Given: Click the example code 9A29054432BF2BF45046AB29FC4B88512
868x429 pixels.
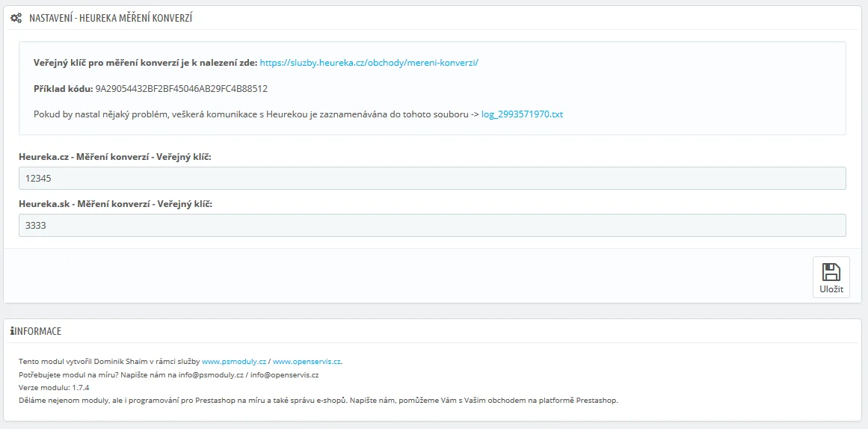Looking at the screenshot, I should click(x=182, y=89).
